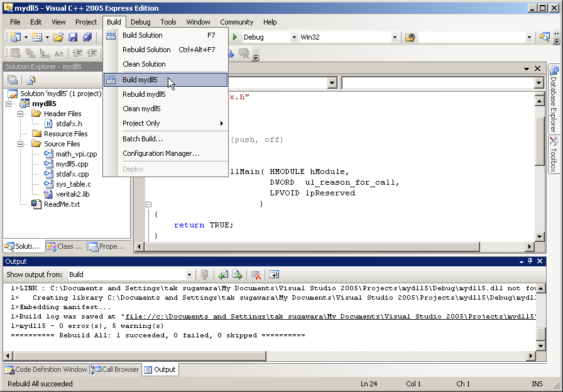The height and width of the screenshot is (392, 563).
Task: Open the editor members combo box dropdown
Action: pos(538,83)
